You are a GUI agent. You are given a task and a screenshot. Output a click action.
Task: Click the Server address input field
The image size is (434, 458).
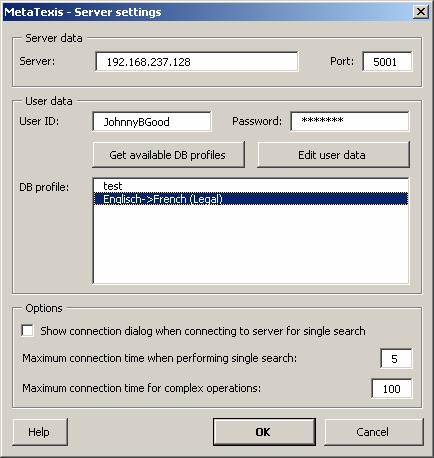[x=197, y=61]
